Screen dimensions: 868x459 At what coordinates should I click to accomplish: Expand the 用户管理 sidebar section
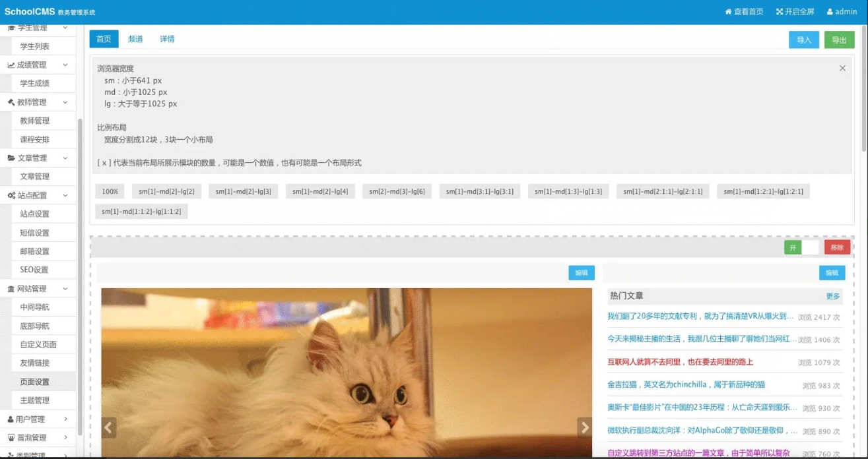(x=65, y=419)
